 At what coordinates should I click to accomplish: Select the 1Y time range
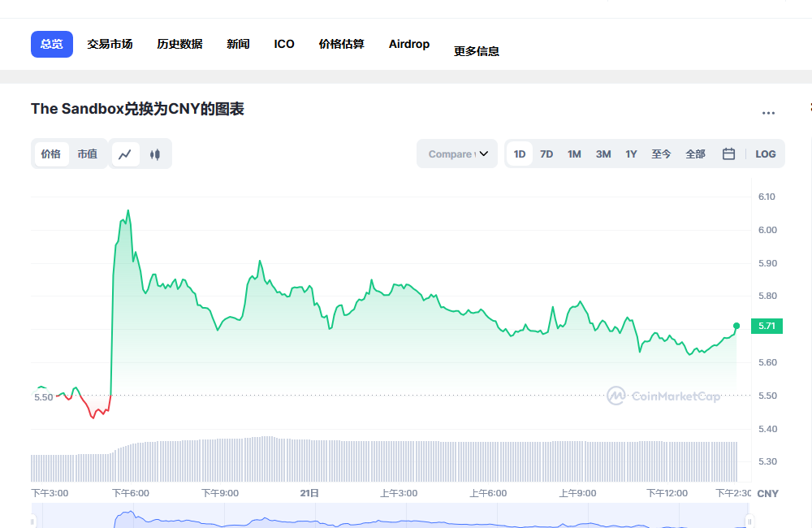tap(631, 154)
